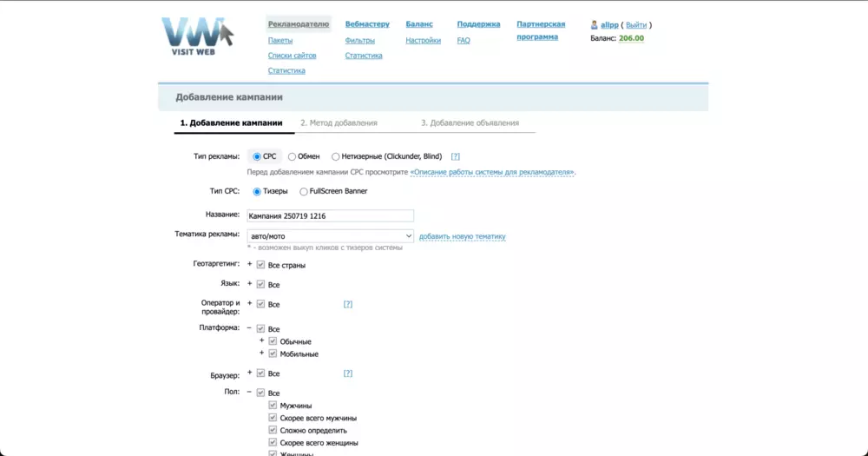This screenshot has height=456, width=868.
Task: Expand the Мобильные platform subtree
Action: 262,353
